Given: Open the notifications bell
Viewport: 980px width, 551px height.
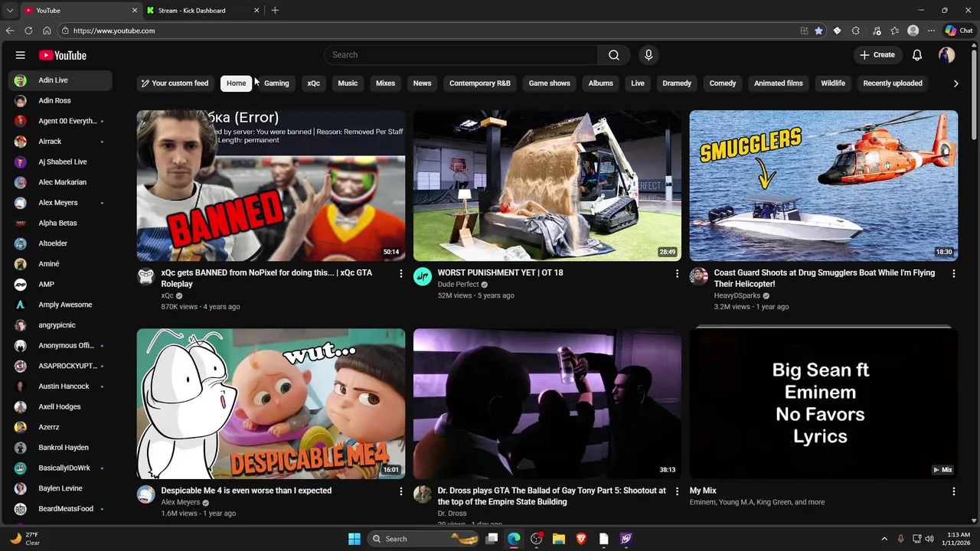Looking at the screenshot, I should (917, 55).
